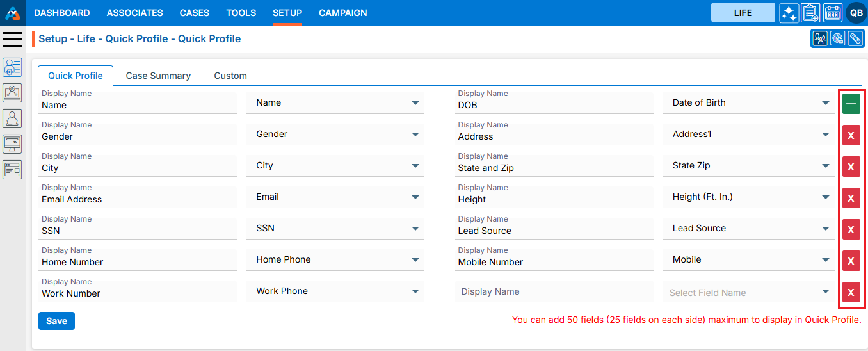Expand the Work Phone field dropdown

click(335, 291)
